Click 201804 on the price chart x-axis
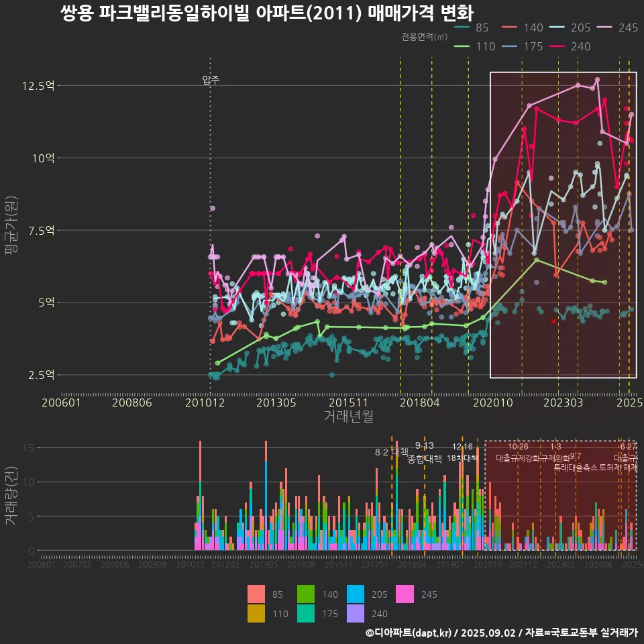644x644 pixels. pyautogui.click(x=420, y=402)
